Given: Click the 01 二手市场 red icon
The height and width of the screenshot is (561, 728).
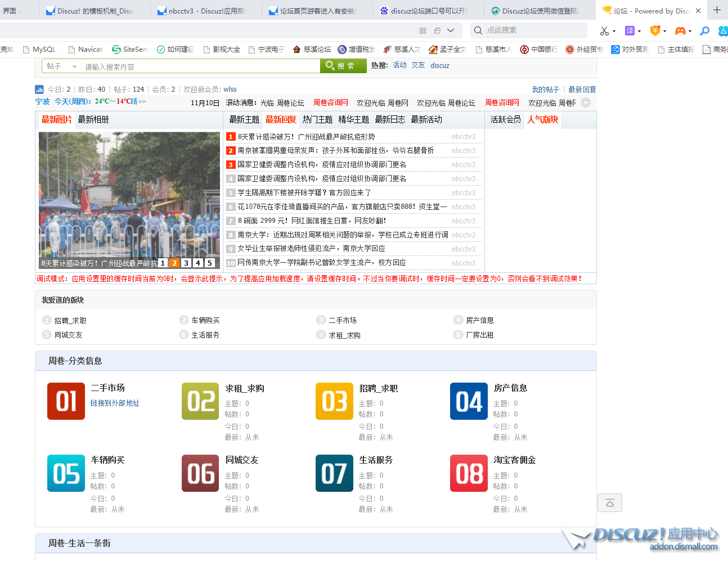Looking at the screenshot, I should 66,401.
